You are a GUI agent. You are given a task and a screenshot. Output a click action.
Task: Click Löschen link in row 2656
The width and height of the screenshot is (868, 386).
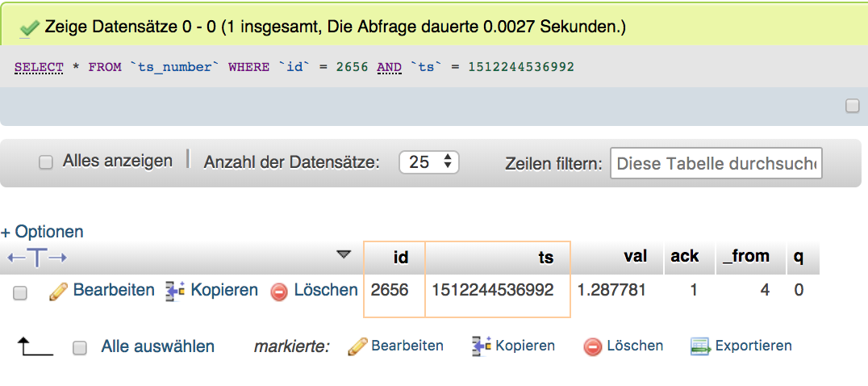[x=326, y=290]
